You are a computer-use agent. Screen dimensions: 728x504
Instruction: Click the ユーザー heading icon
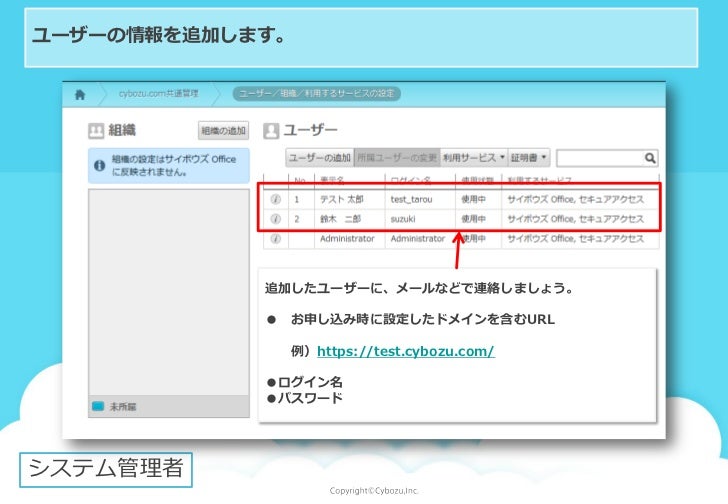(x=271, y=131)
